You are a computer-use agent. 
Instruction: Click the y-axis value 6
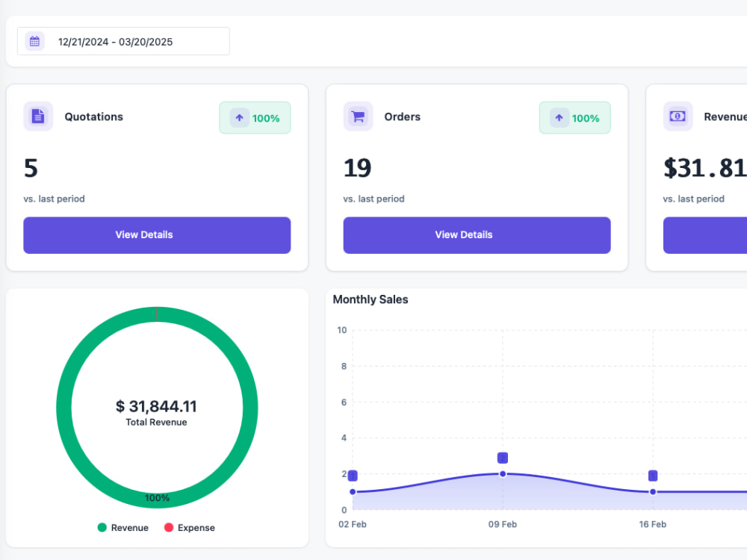click(x=344, y=402)
